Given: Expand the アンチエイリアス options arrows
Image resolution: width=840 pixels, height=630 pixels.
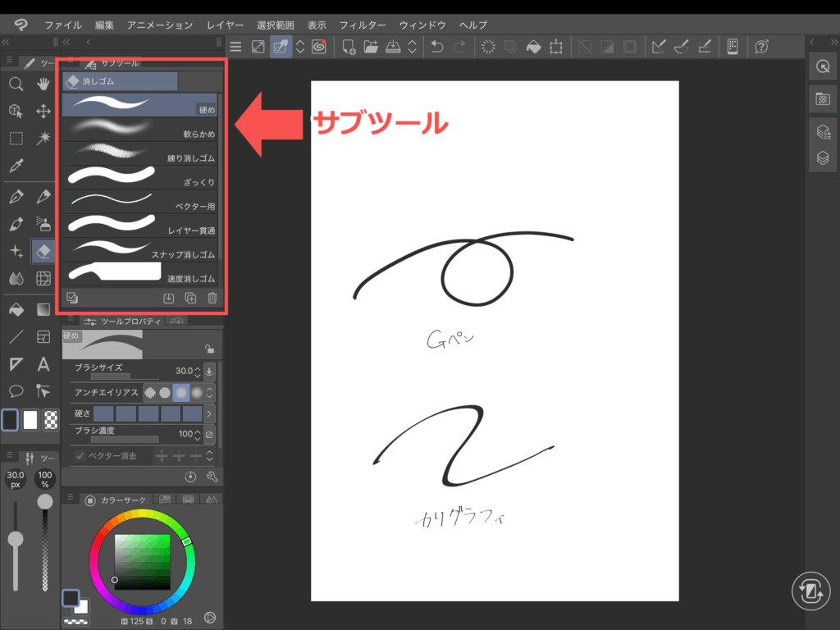Looking at the screenshot, I should (210, 393).
